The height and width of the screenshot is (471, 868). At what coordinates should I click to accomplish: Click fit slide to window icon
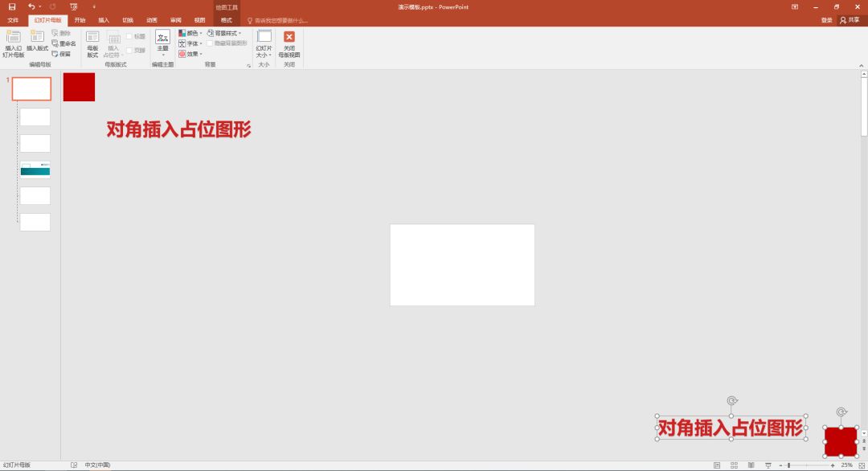[x=861, y=465]
